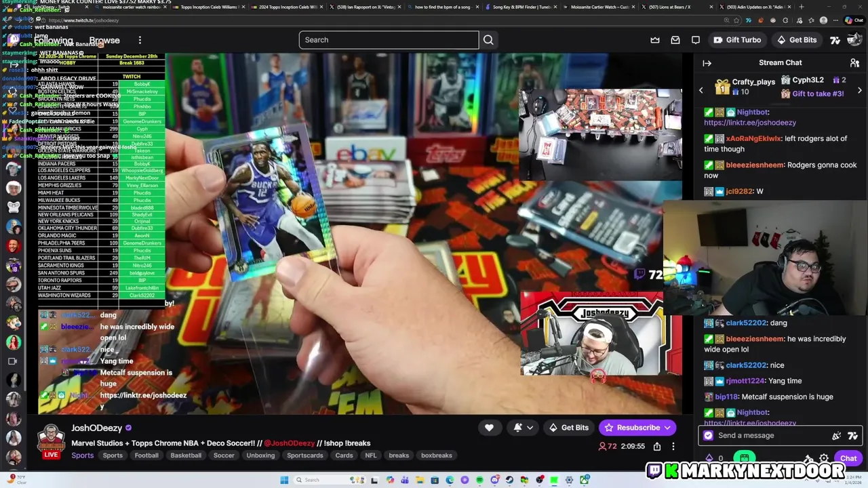868x488 pixels.
Task: Open a new browser tab with the plus button
Action: pyautogui.click(x=802, y=7)
